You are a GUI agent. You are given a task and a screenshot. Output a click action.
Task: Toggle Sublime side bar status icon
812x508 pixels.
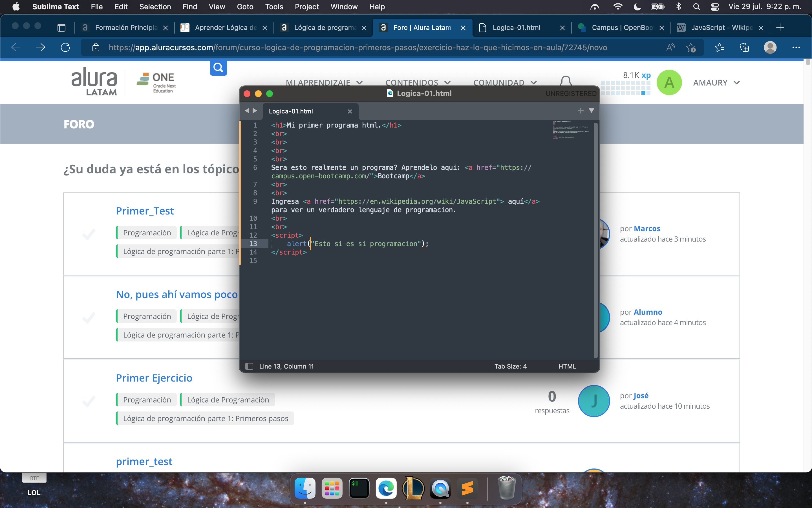pos(249,366)
